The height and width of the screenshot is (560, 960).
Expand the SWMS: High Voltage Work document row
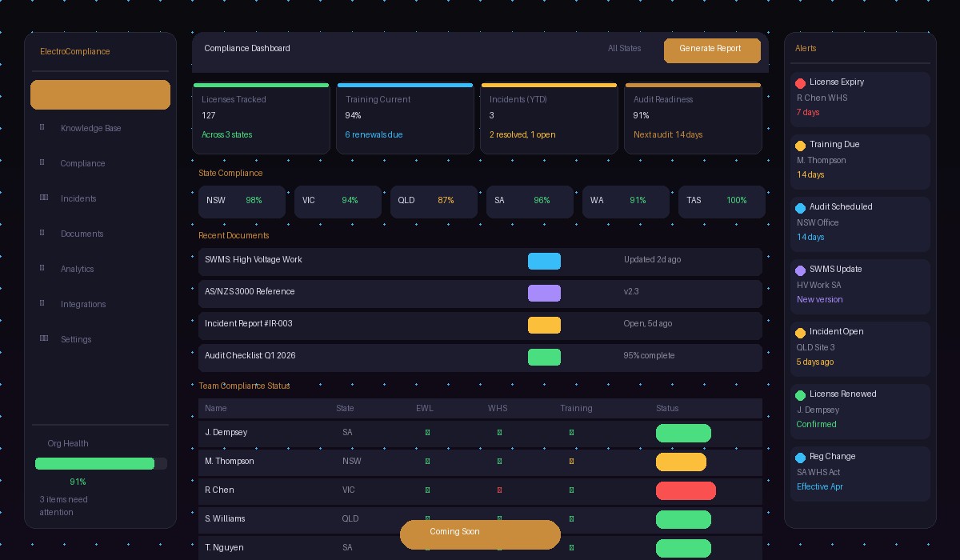click(x=480, y=262)
